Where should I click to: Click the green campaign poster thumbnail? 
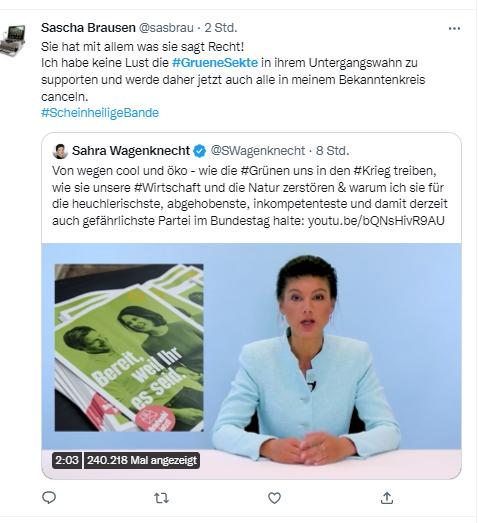(129, 348)
